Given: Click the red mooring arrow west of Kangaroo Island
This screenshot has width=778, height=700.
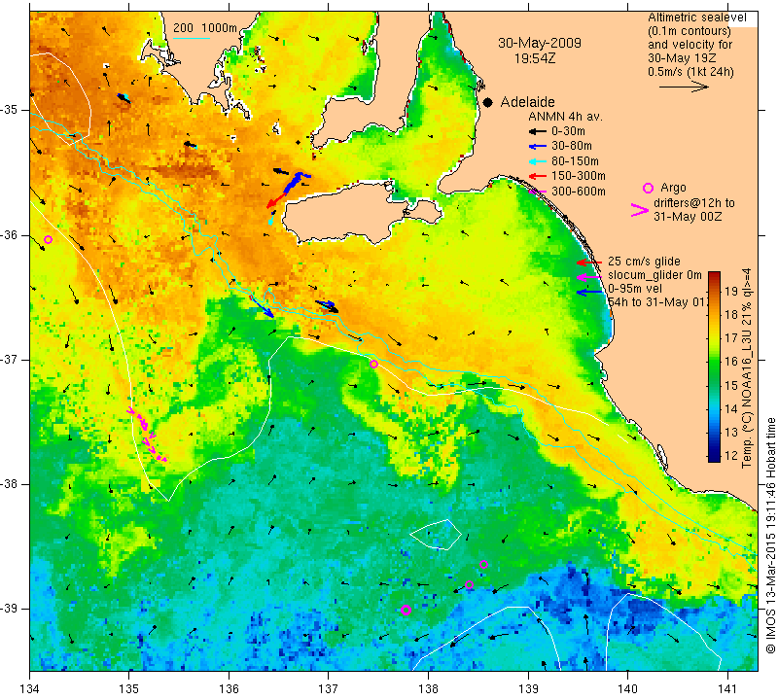Looking at the screenshot, I should [x=276, y=200].
